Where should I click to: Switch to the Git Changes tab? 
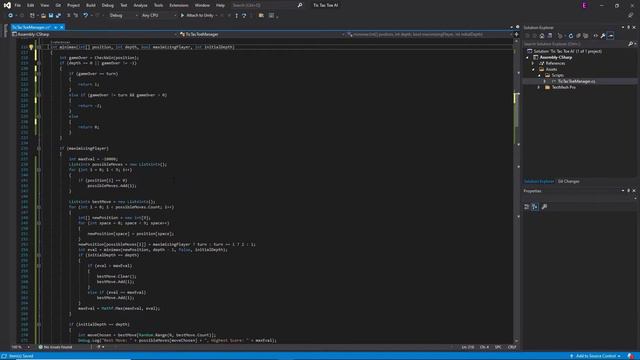tap(569, 181)
